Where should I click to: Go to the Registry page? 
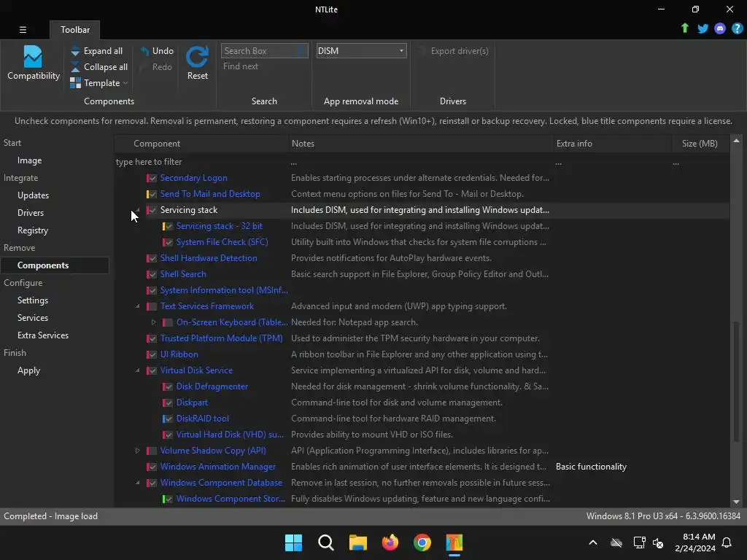32,230
